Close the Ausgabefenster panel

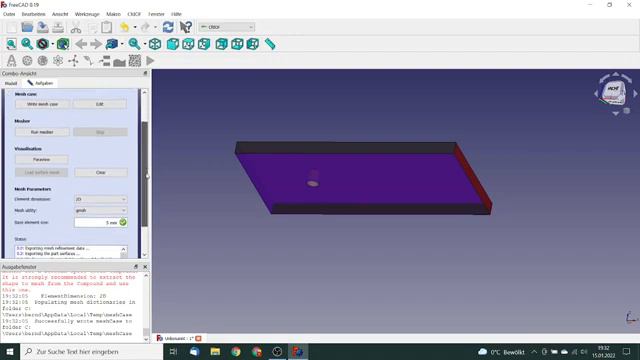tap(145, 267)
